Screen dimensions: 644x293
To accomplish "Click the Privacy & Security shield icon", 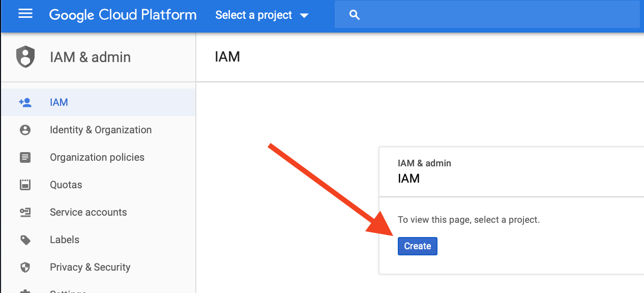I will (25, 267).
